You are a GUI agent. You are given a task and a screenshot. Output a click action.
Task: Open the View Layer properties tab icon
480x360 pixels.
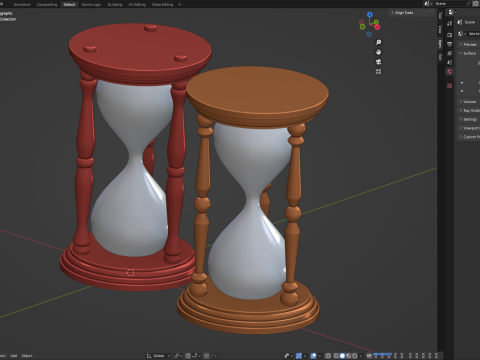click(x=450, y=53)
